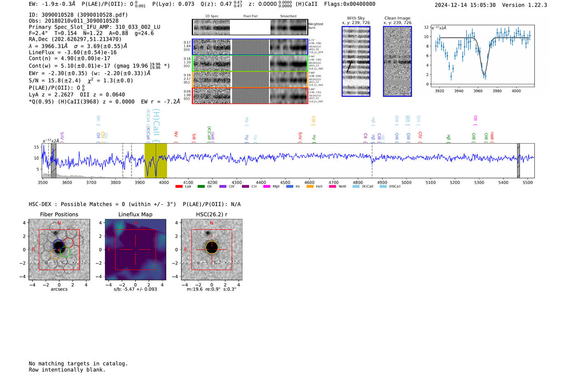Click the S/N = 15.8(±2.4) value
The image size is (576, 392).
click(55, 81)
